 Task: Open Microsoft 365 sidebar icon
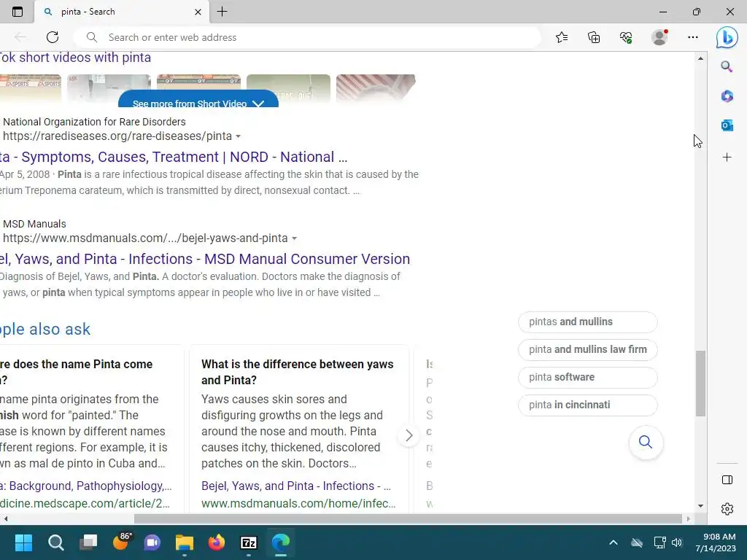pos(727,96)
